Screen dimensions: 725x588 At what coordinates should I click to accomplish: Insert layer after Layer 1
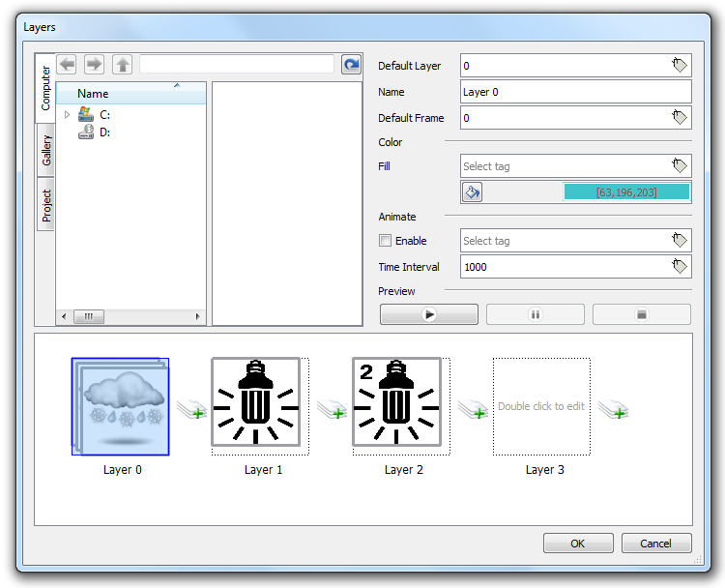click(332, 409)
